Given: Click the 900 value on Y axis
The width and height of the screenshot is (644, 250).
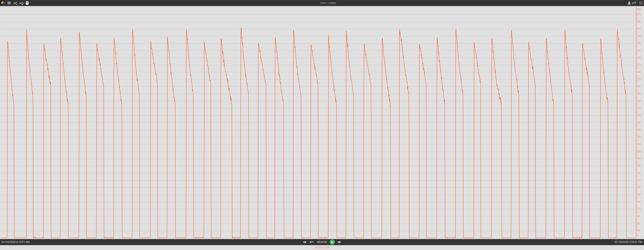Looking at the screenshot, I should click(639, 10).
